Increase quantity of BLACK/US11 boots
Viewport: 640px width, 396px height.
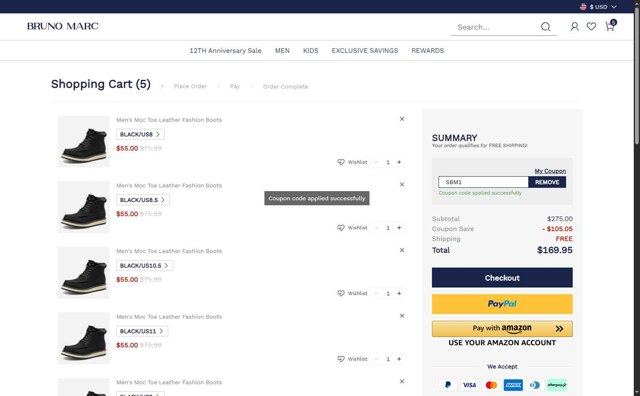point(399,359)
